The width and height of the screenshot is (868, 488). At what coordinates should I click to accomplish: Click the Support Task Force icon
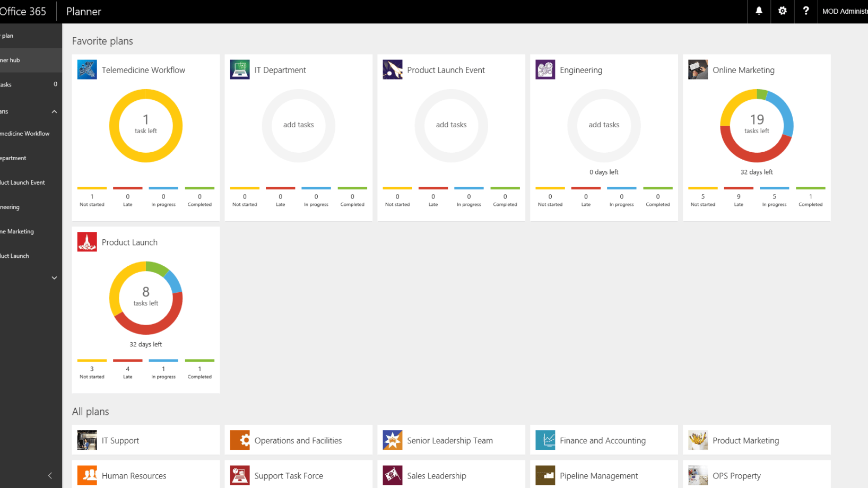(x=240, y=475)
